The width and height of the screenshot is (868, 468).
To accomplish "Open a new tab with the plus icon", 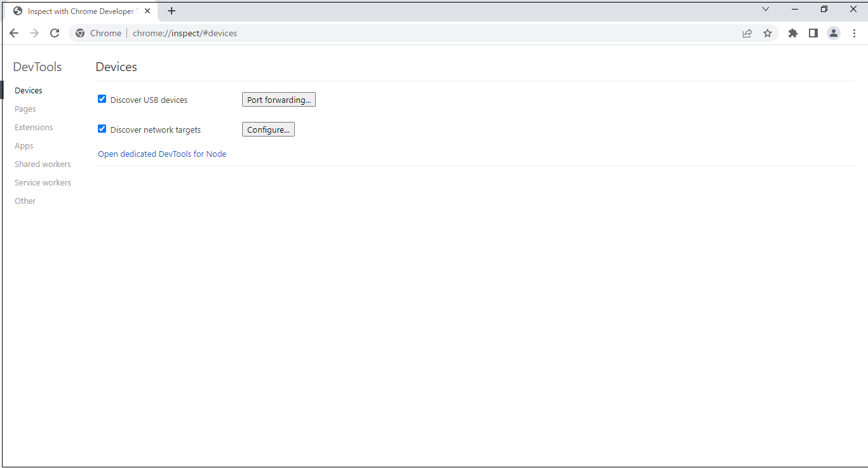I will click(172, 11).
